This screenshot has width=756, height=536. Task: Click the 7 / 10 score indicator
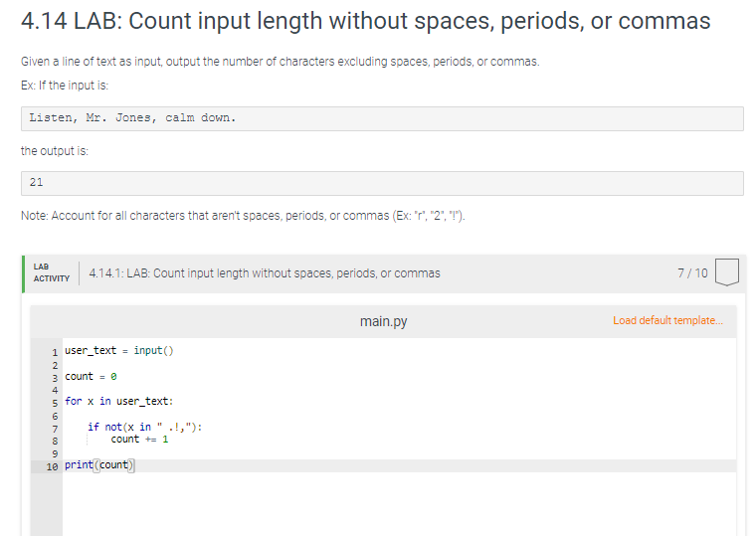(x=692, y=273)
